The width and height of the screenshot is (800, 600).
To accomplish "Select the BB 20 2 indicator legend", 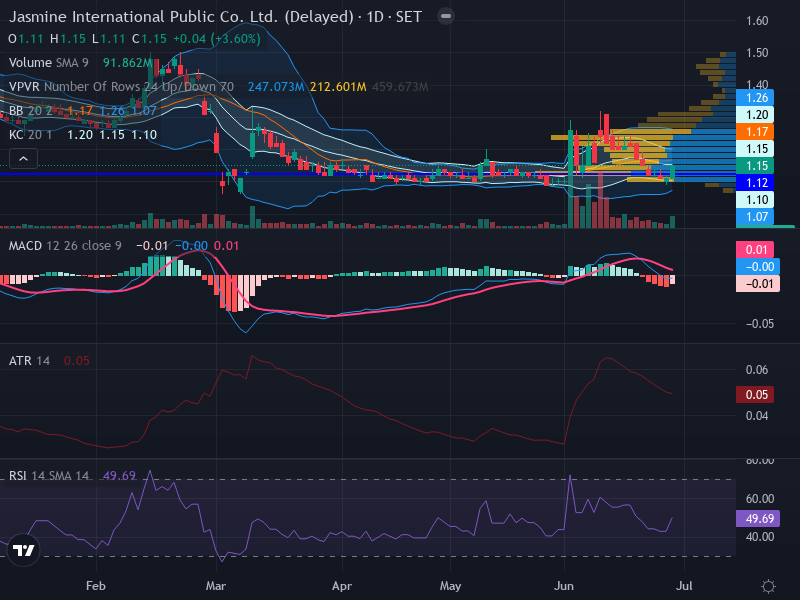I will click(x=30, y=111).
